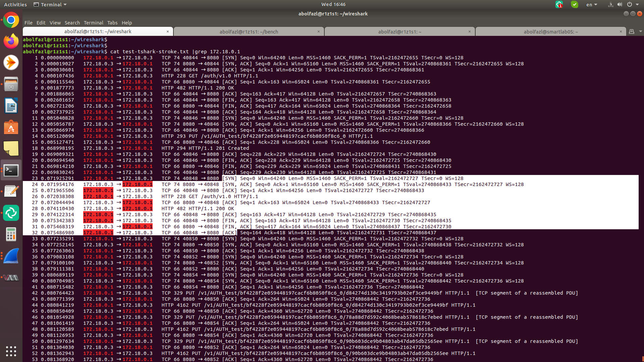Close the ~/wireshark terminal tab

[x=168, y=32]
